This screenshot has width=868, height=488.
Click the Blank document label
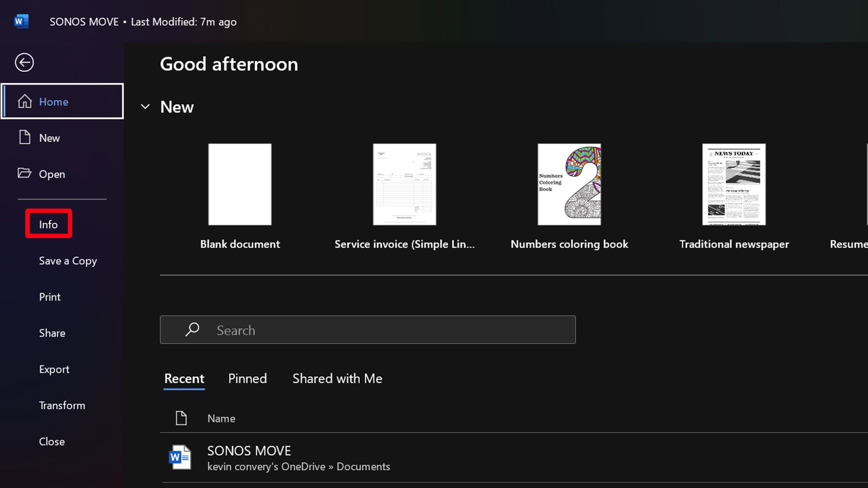pos(240,244)
